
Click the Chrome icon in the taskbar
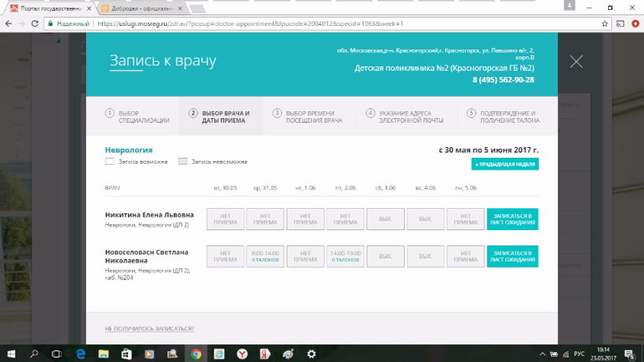[195, 354]
